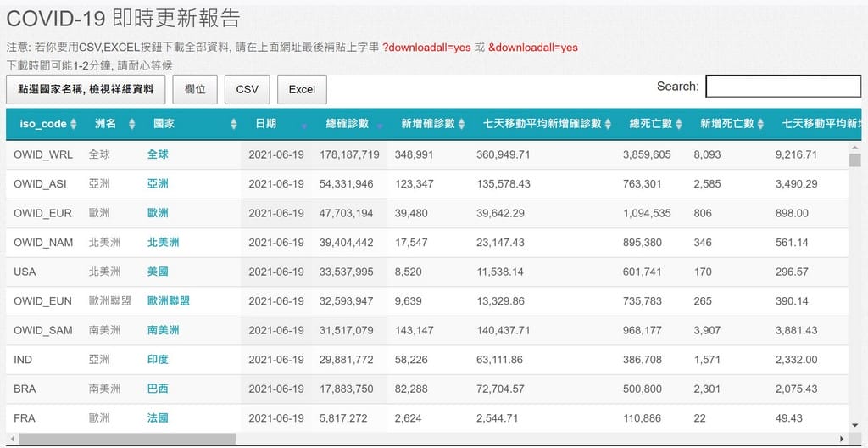Sort by 總確診數 column arrow
Viewport: 868px width, 448px height.
(380, 124)
